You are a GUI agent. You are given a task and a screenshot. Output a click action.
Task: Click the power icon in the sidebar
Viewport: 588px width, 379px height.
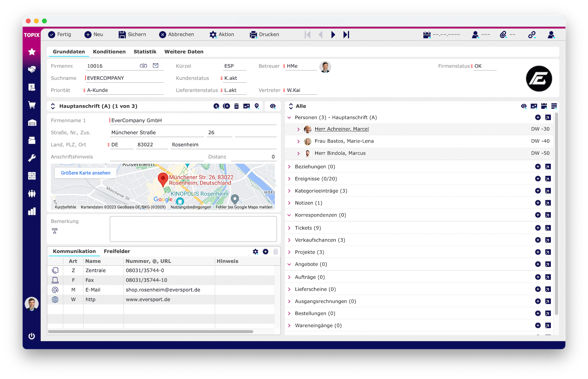pos(32,336)
